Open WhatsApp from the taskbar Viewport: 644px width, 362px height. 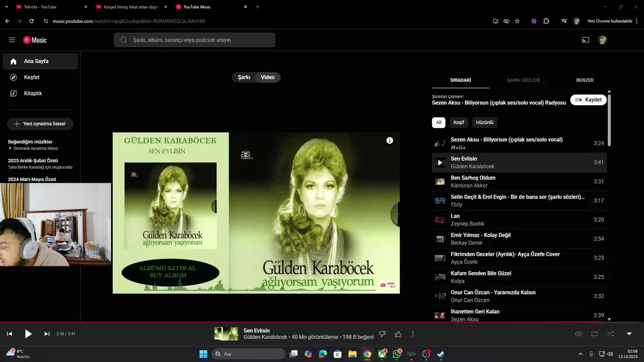pos(397,354)
